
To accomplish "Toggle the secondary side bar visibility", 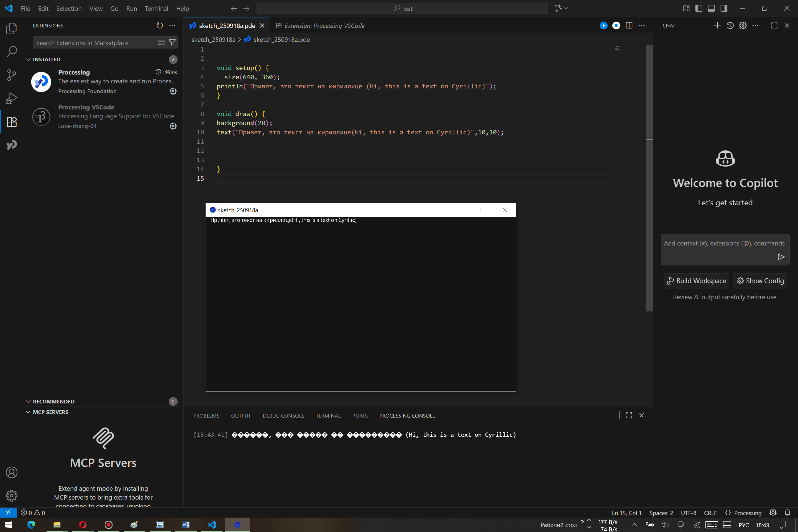I will click(724, 9).
